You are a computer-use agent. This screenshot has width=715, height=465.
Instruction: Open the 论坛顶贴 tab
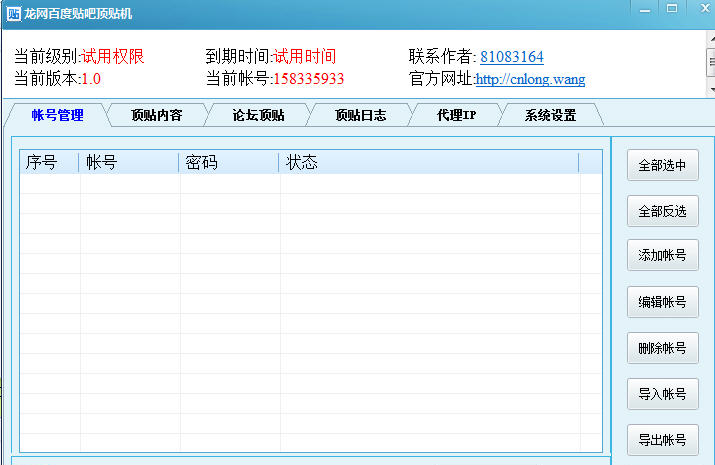pos(258,115)
